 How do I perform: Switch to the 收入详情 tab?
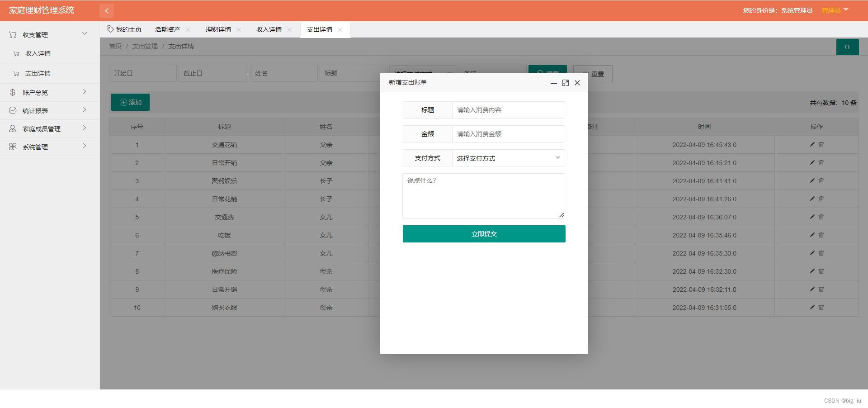269,29
